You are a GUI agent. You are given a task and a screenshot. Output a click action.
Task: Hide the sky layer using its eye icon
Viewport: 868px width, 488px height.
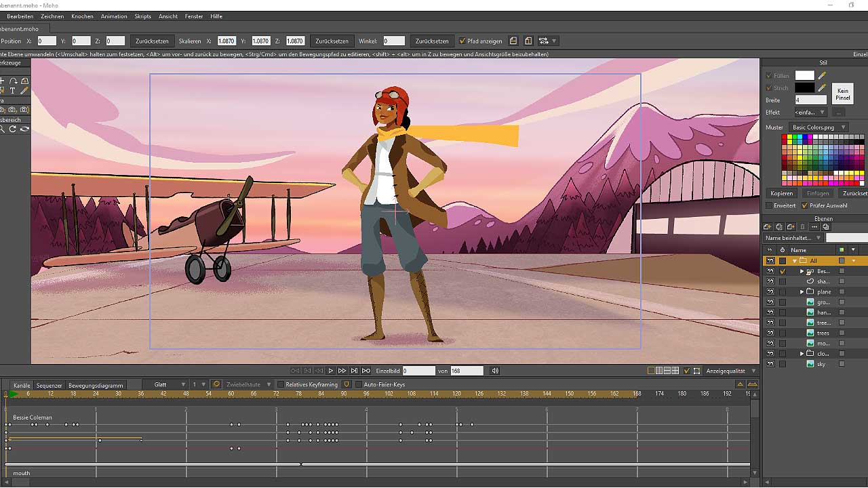[770, 364]
